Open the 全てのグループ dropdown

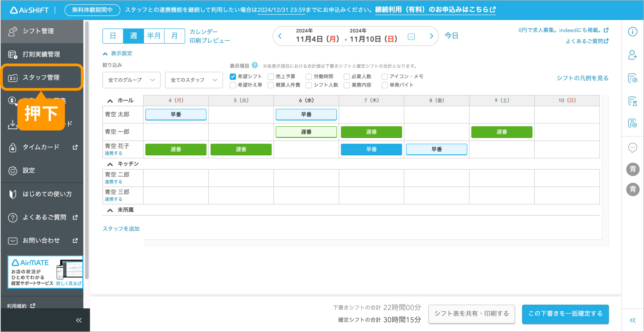pos(132,80)
